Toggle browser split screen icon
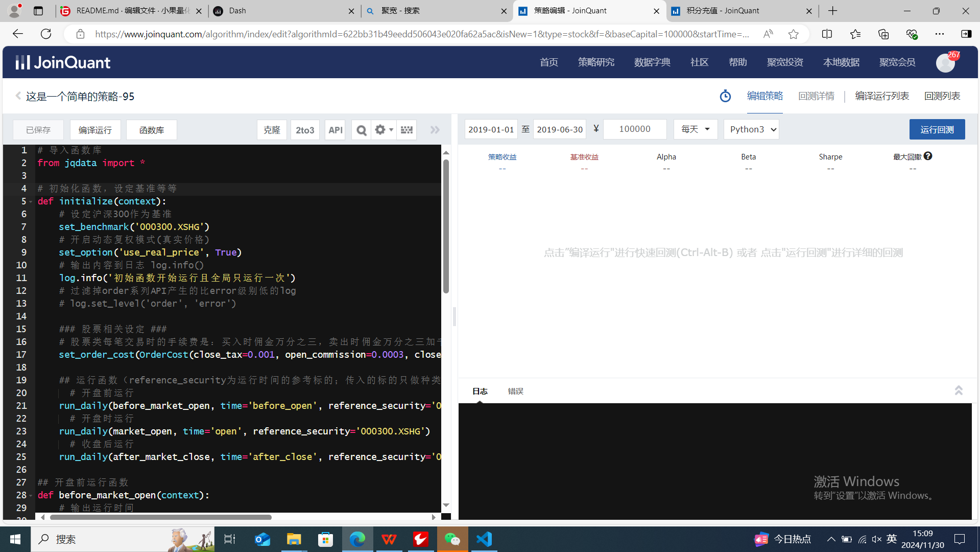 coord(827,34)
